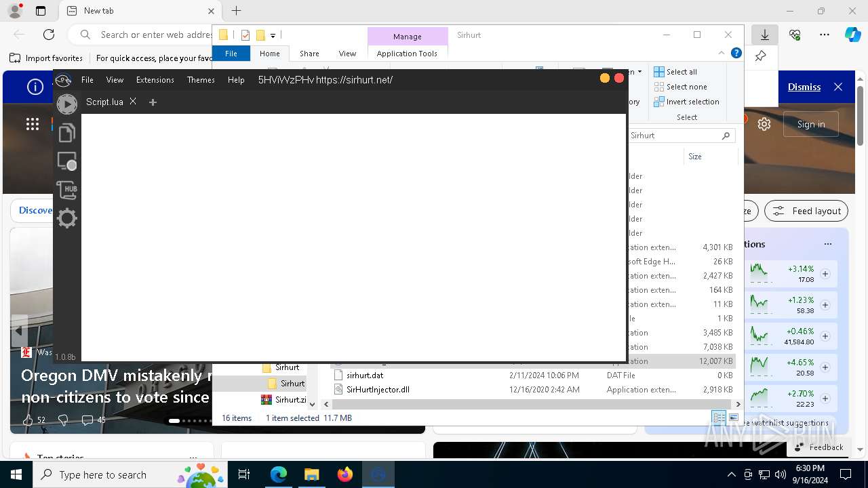Select Sirhurt.zip in navigation pane

[283, 400]
